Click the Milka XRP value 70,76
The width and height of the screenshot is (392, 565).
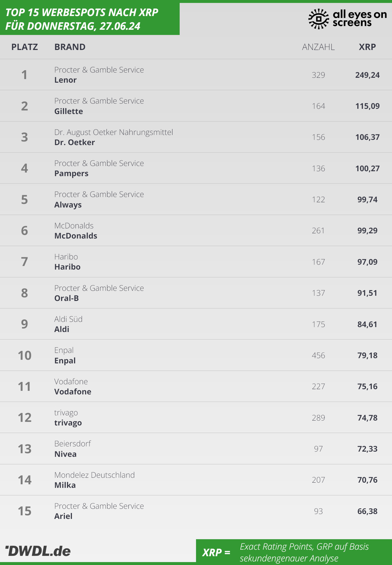coord(367,480)
